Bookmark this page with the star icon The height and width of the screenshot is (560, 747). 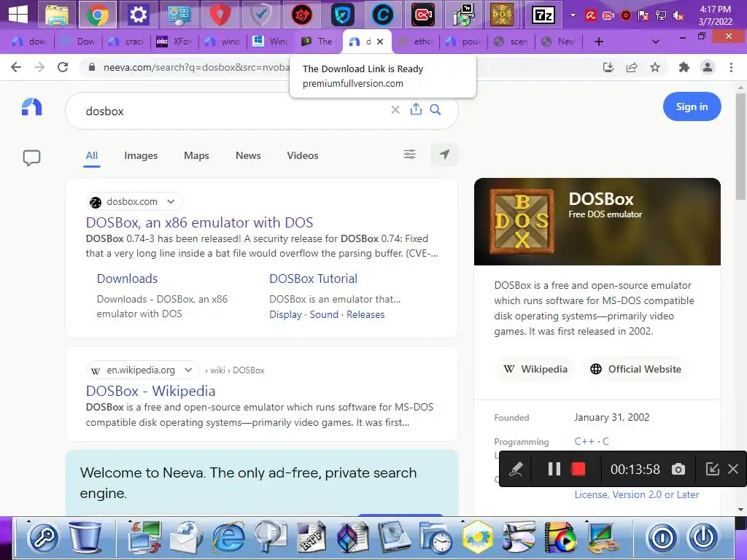tap(655, 67)
